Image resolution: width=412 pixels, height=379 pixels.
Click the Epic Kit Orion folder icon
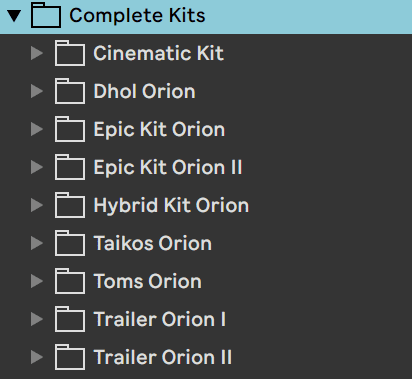point(70,129)
